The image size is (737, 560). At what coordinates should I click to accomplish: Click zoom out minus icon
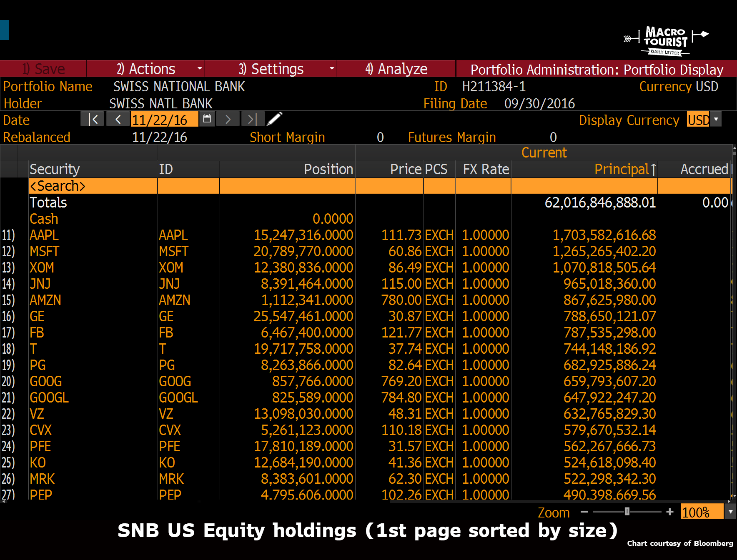click(x=584, y=512)
